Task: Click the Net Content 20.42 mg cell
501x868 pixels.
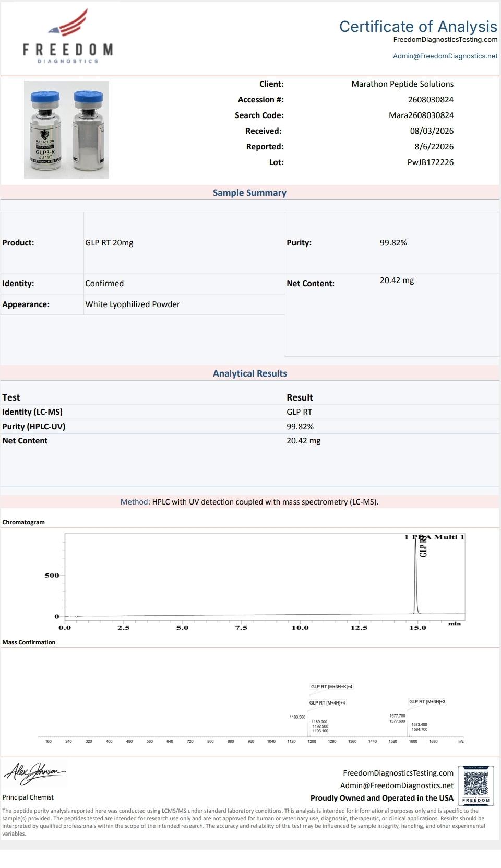Action: (x=397, y=280)
